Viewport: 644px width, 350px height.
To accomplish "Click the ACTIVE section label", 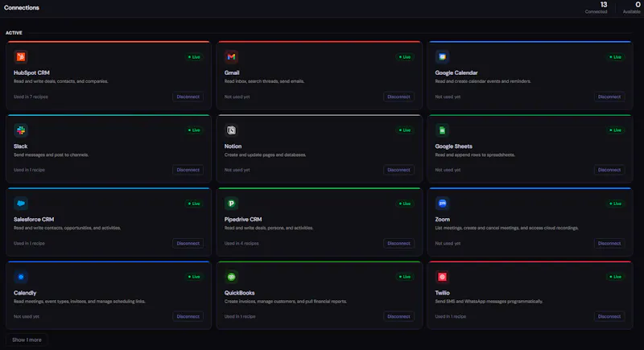I will (14, 33).
